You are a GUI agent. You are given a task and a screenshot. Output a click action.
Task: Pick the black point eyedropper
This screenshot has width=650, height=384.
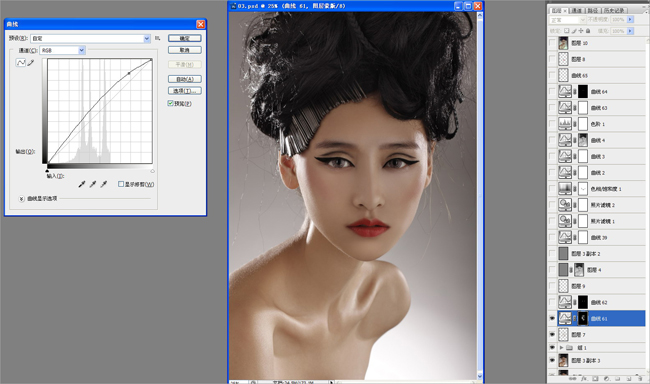(x=82, y=184)
